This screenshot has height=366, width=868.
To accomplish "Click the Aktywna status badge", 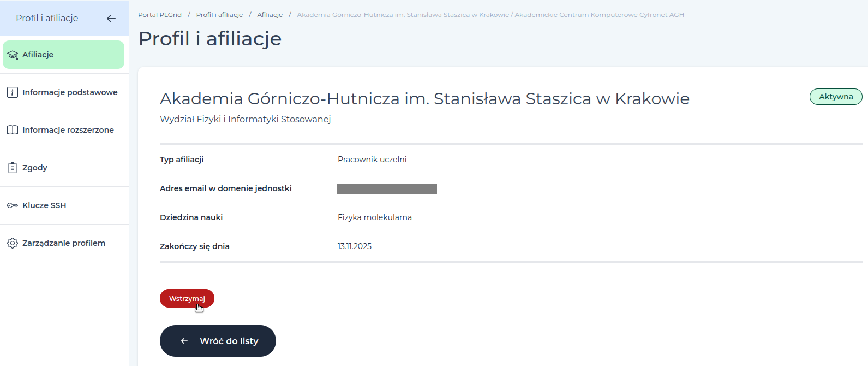I will click(x=836, y=97).
